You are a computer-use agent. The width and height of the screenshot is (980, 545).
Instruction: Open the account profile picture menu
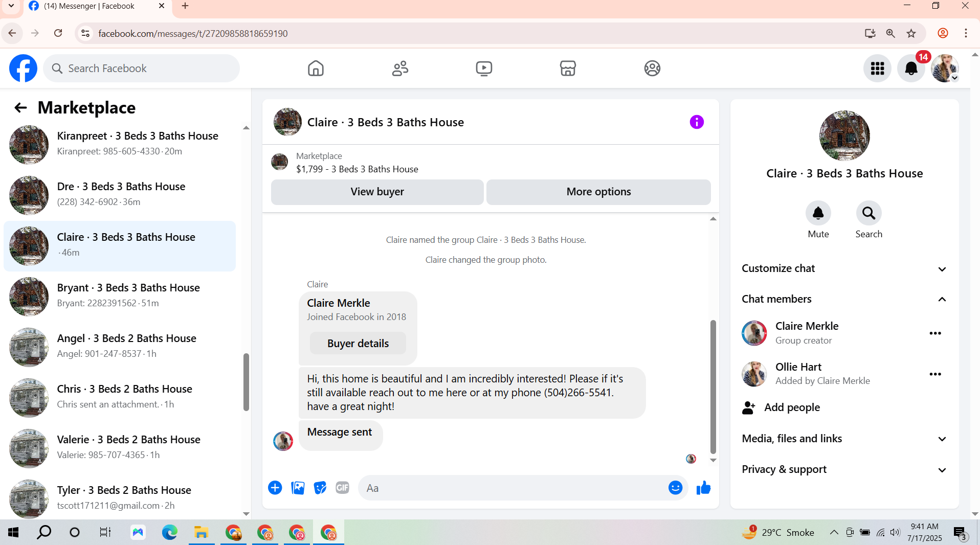(945, 68)
